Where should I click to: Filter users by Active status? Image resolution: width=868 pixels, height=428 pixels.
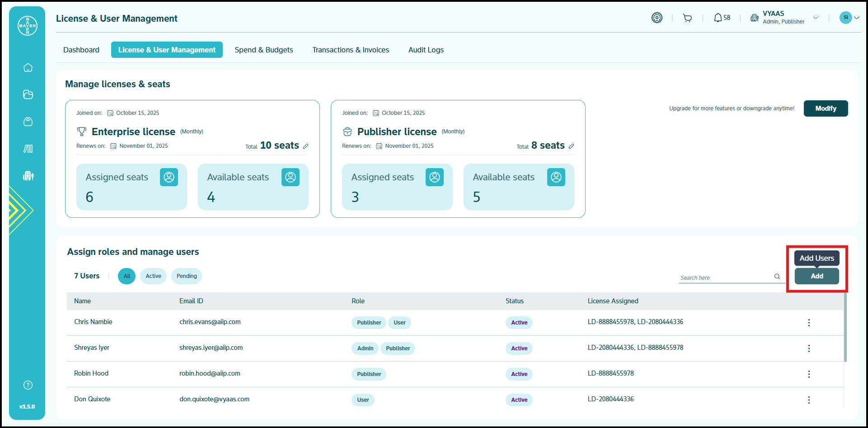pos(153,276)
